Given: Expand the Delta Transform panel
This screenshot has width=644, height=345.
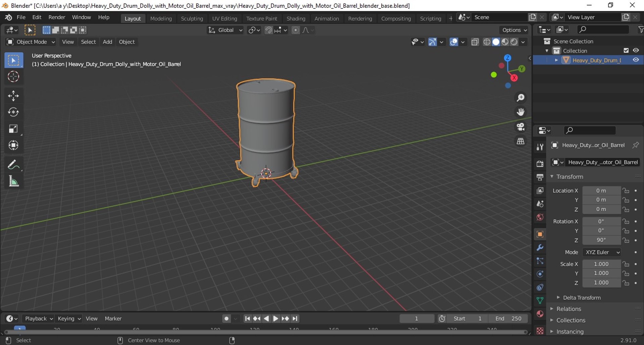Looking at the screenshot, I should tap(582, 298).
